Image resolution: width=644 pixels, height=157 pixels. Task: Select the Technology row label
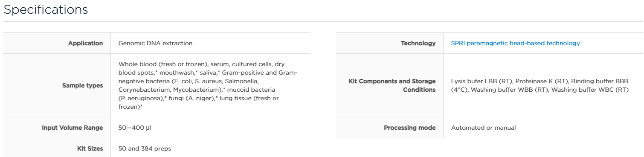[x=418, y=43]
